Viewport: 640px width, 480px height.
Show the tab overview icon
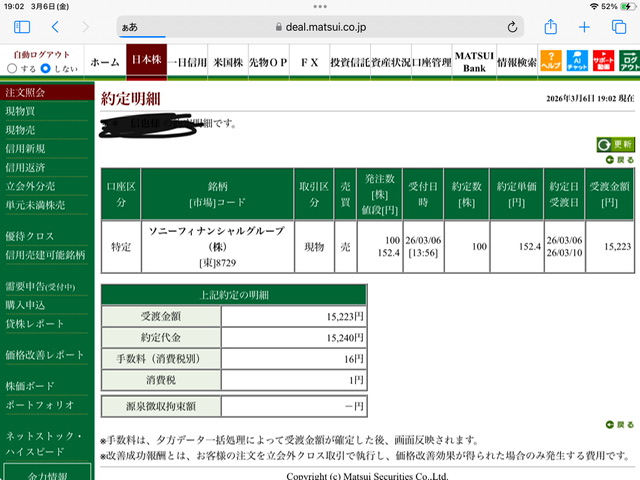click(x=619, y=27)
